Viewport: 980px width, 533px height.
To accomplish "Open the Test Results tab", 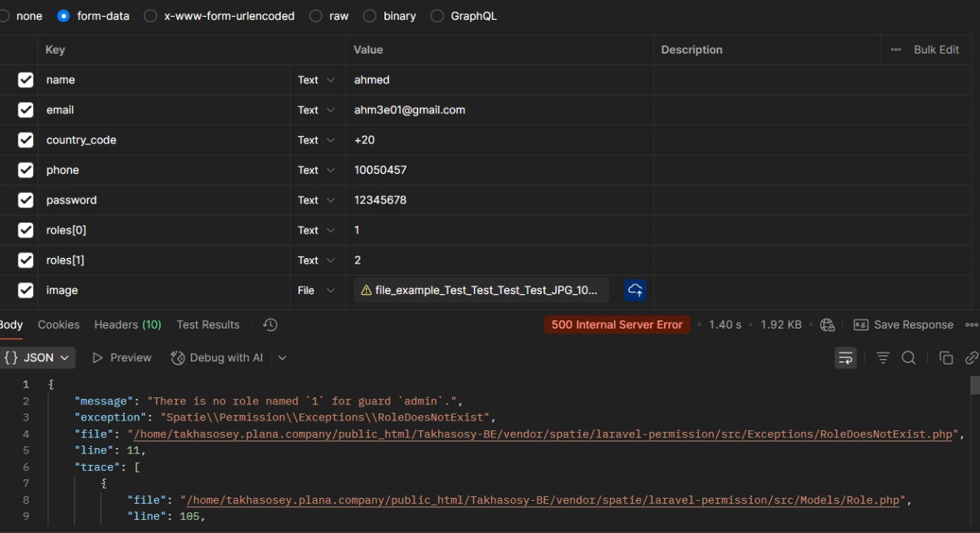I will 207,325.
